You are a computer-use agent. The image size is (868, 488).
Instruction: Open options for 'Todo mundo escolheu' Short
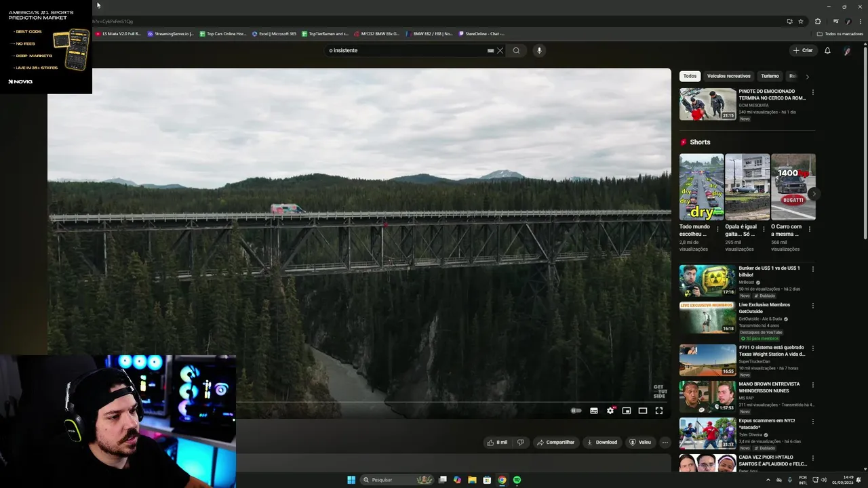(x=717, y=228)
